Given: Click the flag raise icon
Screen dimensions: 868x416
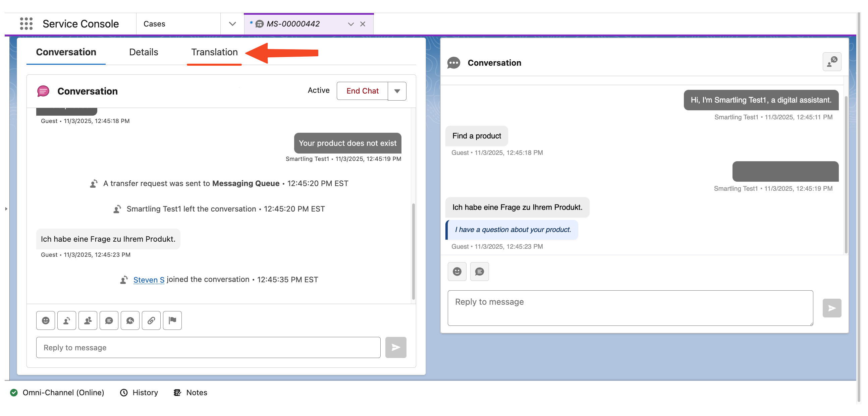Looking at the screenshot, I should (x=172, y=320).
